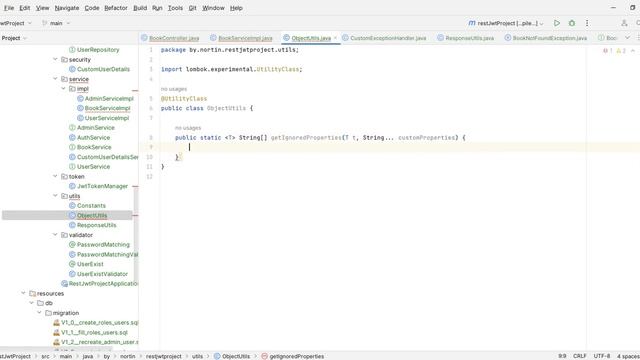This screenshot has height=360, width=640.
Task: Click the 9:9 cursor position indicator
Action: [x=562, y=356]
